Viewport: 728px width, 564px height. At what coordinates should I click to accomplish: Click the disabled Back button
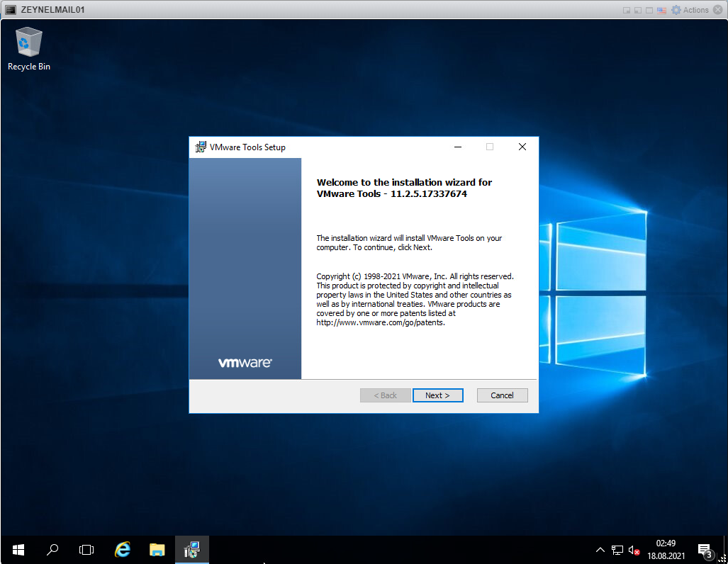[386, 395]
